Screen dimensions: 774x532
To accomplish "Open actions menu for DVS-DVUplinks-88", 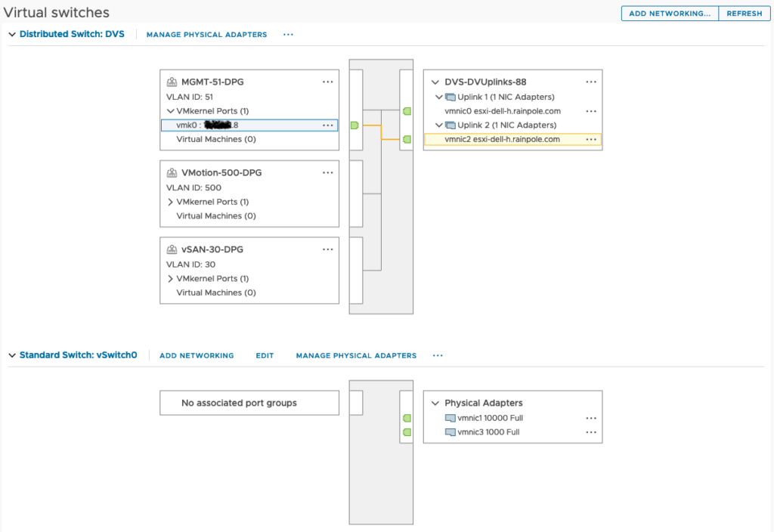I will 590,82.
